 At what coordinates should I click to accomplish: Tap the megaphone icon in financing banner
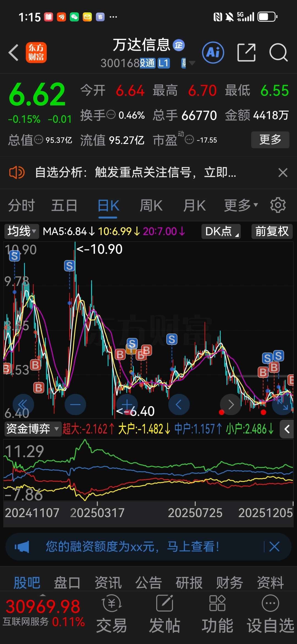[x=22, y=547]
